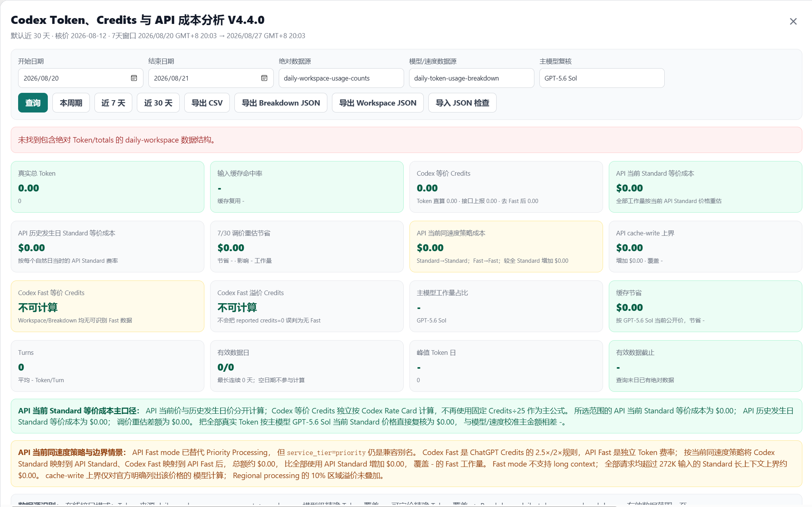
Task: Select the 本周期 range button
Action: point(71,102)
